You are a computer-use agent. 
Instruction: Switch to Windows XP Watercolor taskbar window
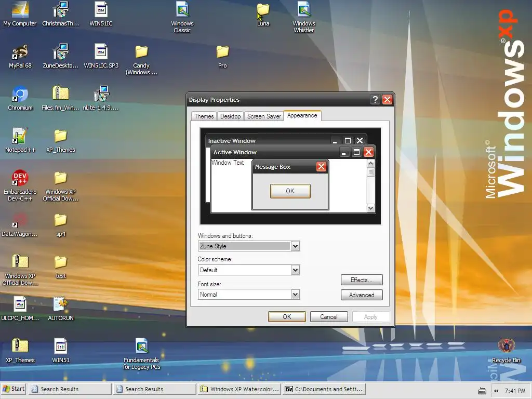pyautogui.click(x=239, y=389)
